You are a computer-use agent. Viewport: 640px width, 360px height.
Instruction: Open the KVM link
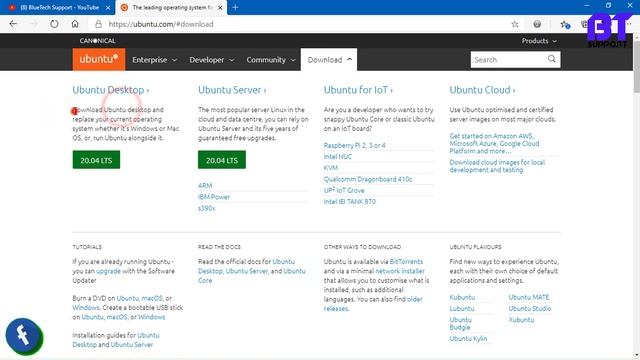[x=331, y=168]
